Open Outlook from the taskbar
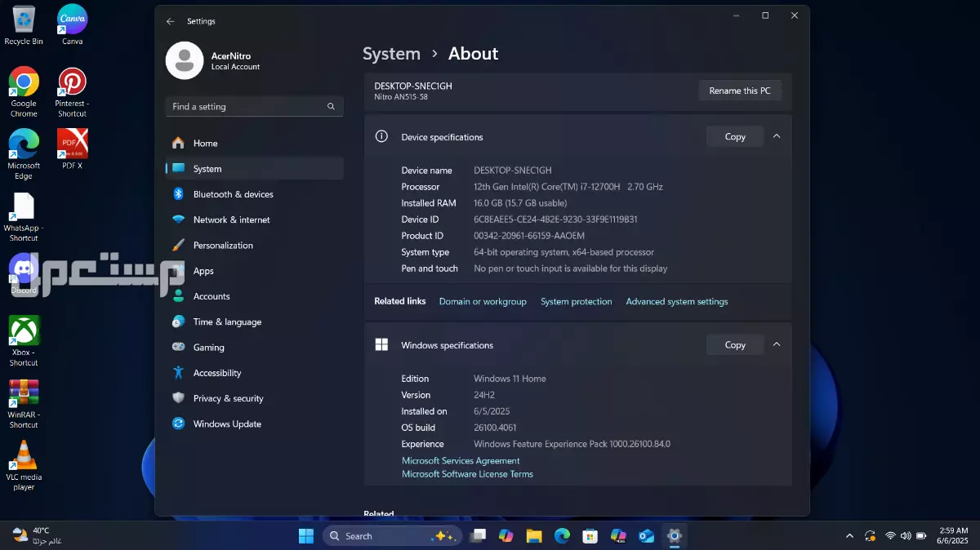 [646, 536]
